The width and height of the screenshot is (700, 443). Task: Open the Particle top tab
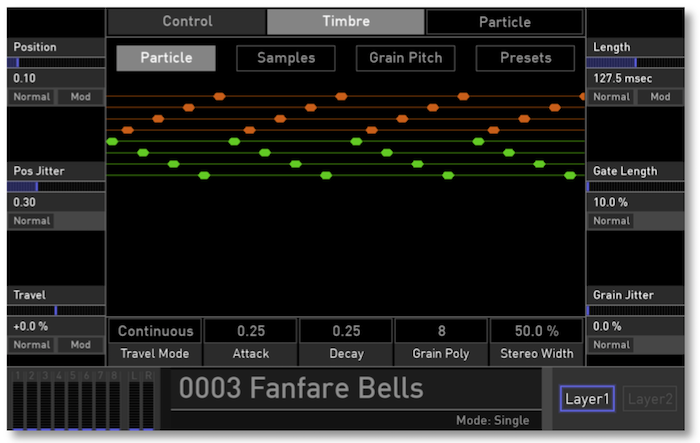[505, 22]
